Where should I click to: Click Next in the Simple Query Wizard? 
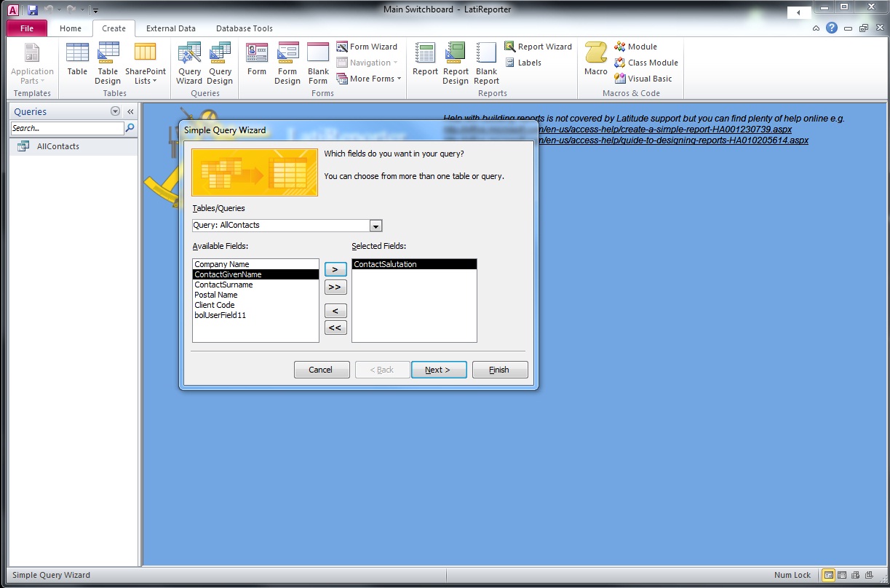click(439, 369)
